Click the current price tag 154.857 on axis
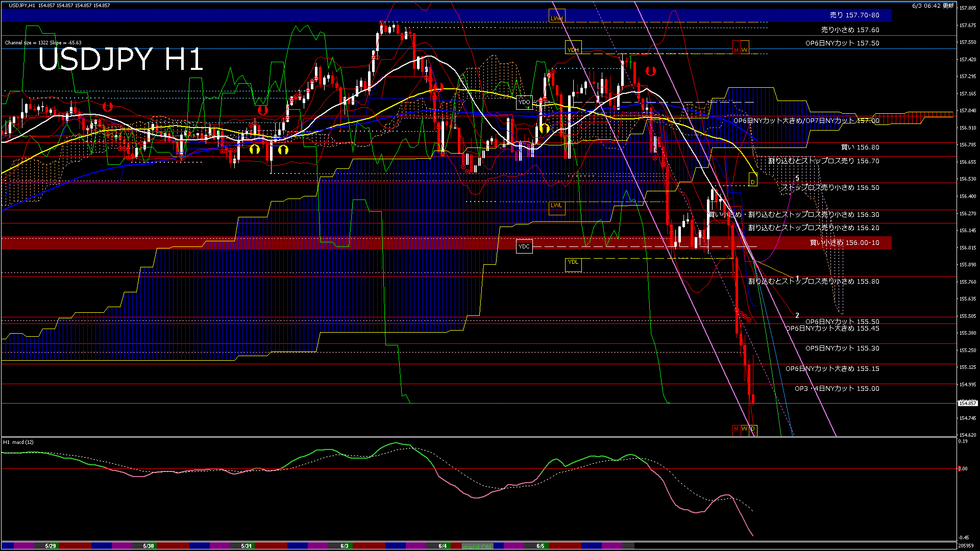 pyautogui.click(x=967, y=403)
